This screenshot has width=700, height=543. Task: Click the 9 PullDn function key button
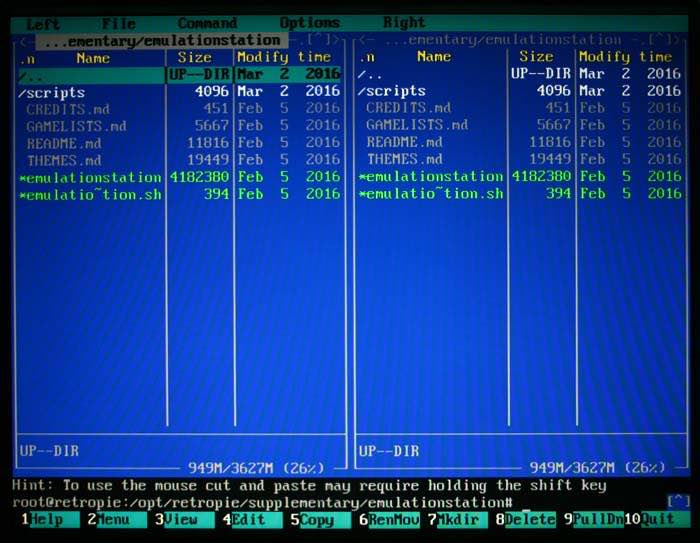[x=594, y=519]
